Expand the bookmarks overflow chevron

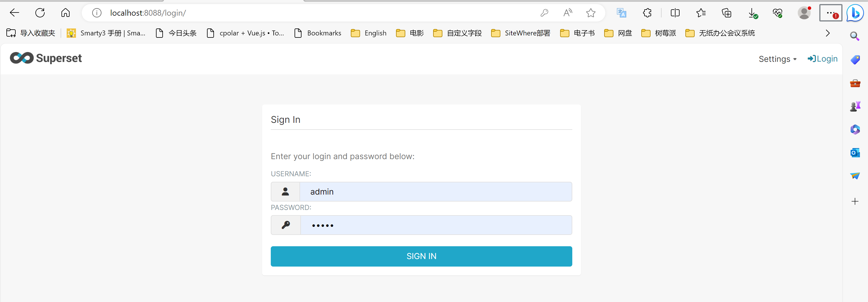pyautogui.click(x=828, y=33)
